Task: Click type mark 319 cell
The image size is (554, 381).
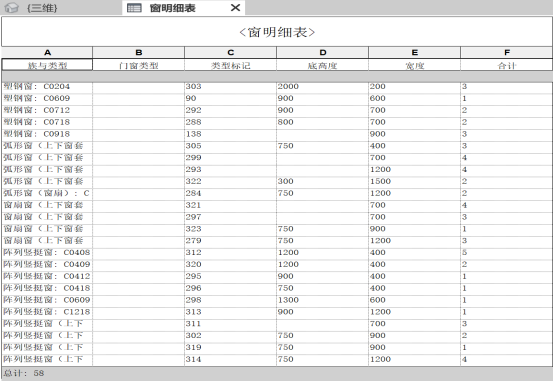Action: (x=230, y=347)
